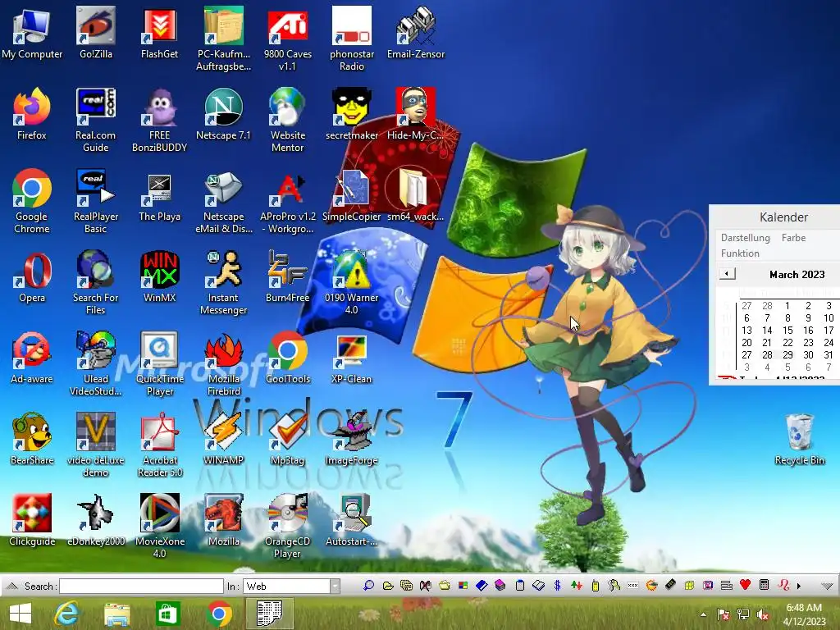
Task: Click the muted volume tray icon
Action: point(763,615)
